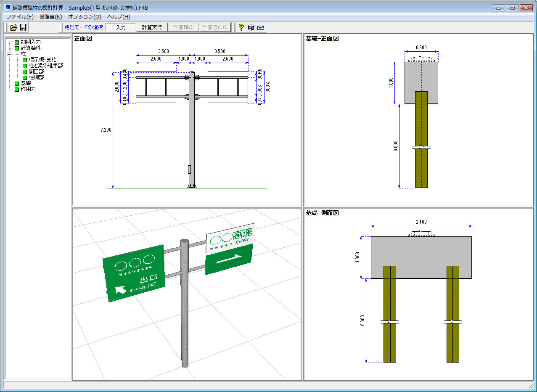Screen dimensions: 537x392
Task: Click the open file folder icon
Action: [x=13, y=27]
